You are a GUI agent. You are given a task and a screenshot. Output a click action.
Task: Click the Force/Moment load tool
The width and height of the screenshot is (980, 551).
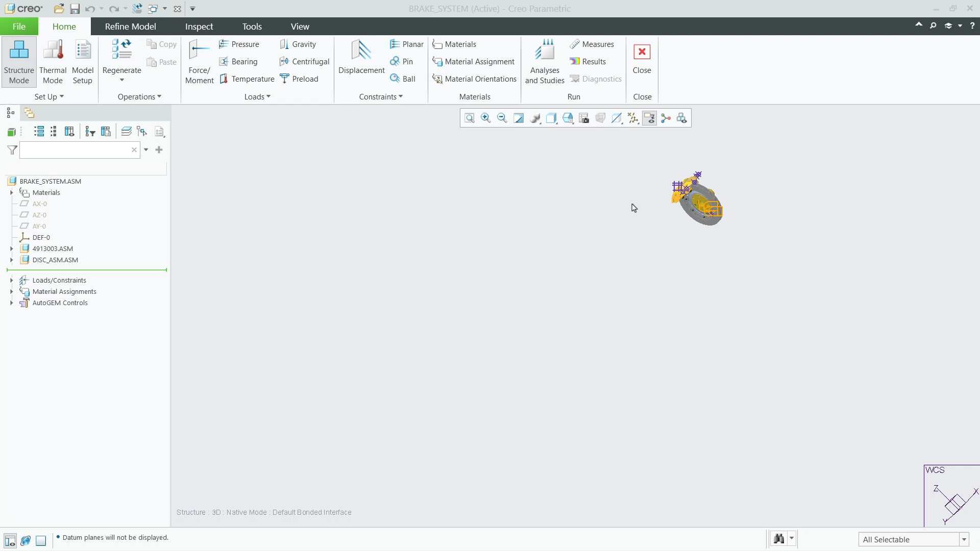coord(200,62)
